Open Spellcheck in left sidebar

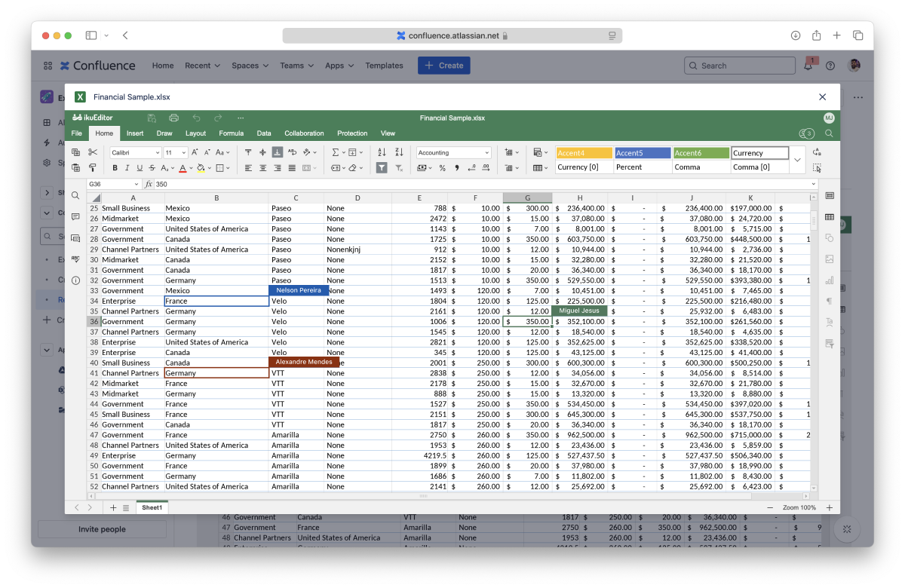tap(75, 259)
